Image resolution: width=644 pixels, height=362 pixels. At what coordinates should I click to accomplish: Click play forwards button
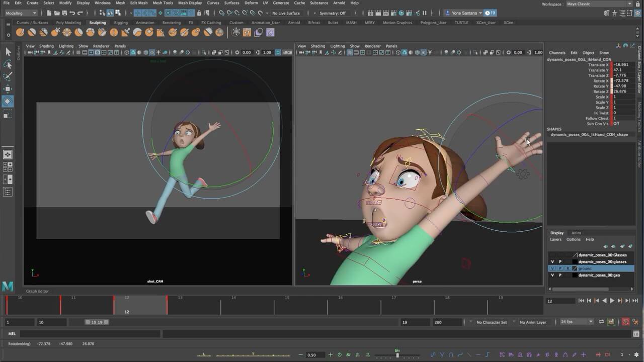(612, 301)
